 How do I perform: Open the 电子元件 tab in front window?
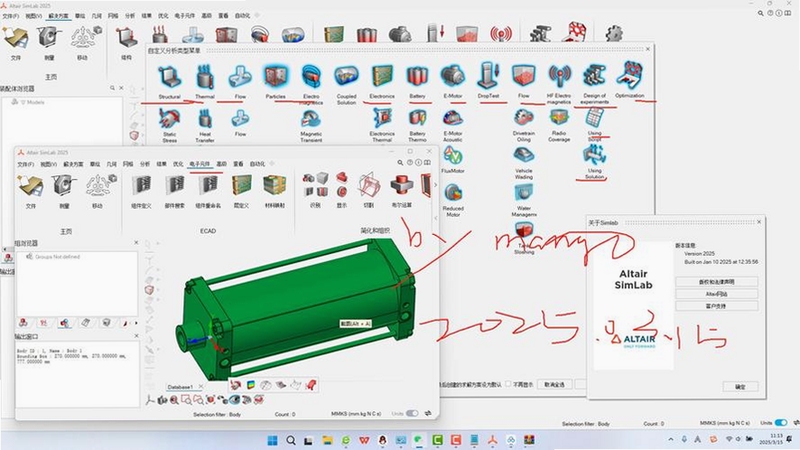pos(199,164)
